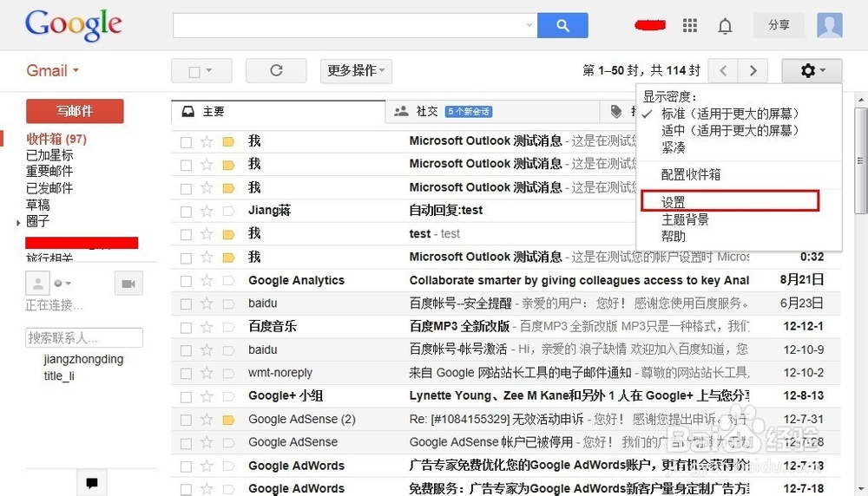Click the 搜索联系人 contact search field

tap(84, 338)
